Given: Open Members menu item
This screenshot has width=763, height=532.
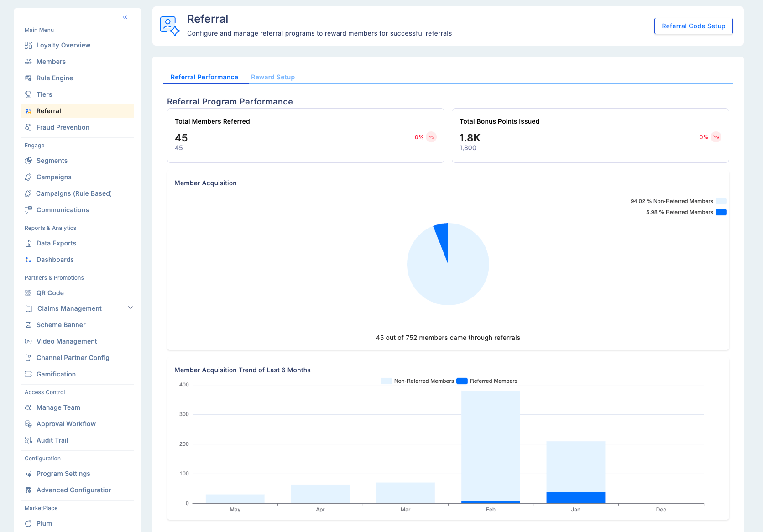Looking at the screenshot, I should pyautogui.click(x=78, y=62).
